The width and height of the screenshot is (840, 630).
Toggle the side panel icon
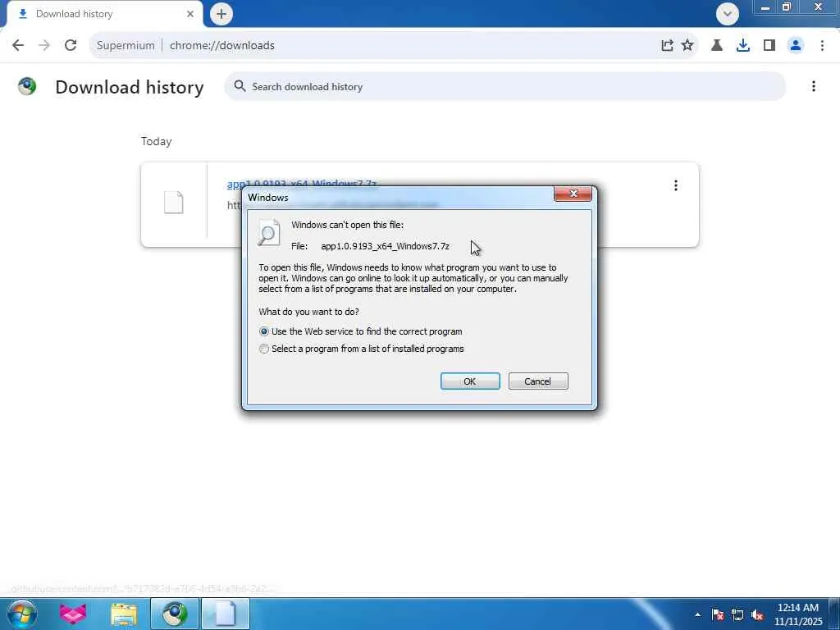point(769,46)
